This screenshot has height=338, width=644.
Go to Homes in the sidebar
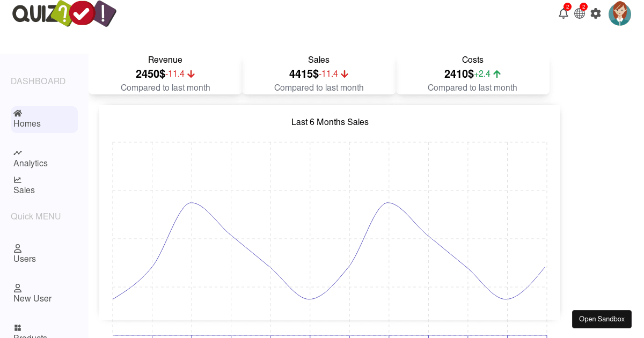coord(44,120)
